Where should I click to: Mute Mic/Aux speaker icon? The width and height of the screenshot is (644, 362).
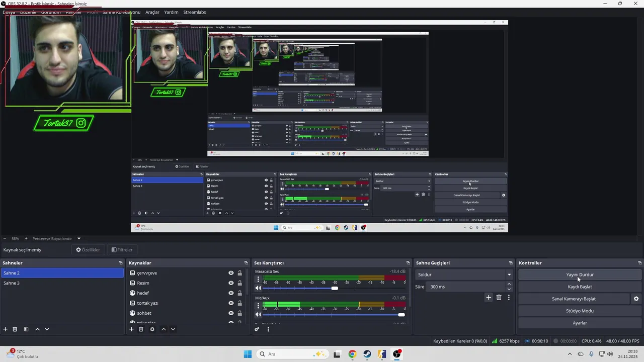[259, 315]
